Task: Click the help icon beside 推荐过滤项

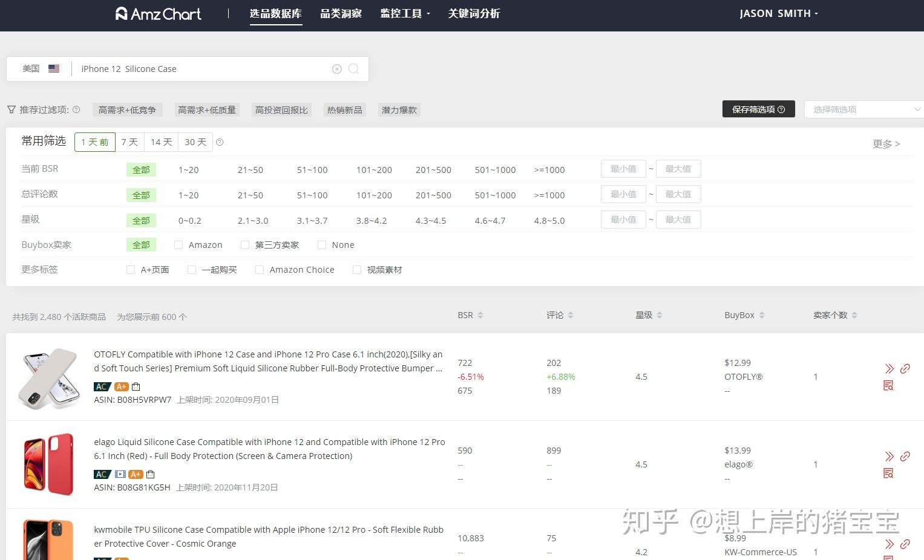Action: (76, 109)
